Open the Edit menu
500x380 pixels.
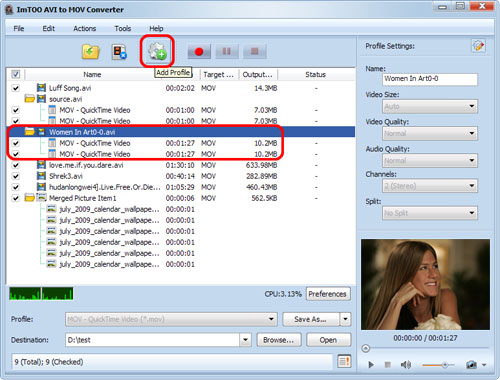pyautogui.click(x=48, y=28)
